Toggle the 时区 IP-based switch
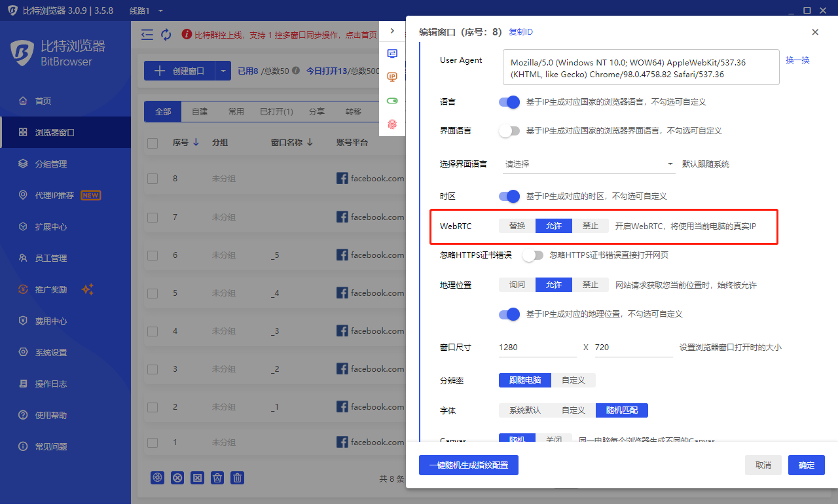This screenshot has height=504, width=838. [x=509, y=196]
